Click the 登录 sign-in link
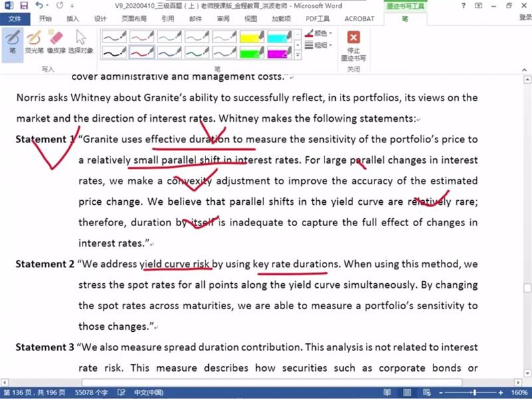The width and height of the screenshot is (532, 399). tap(525, 18)
